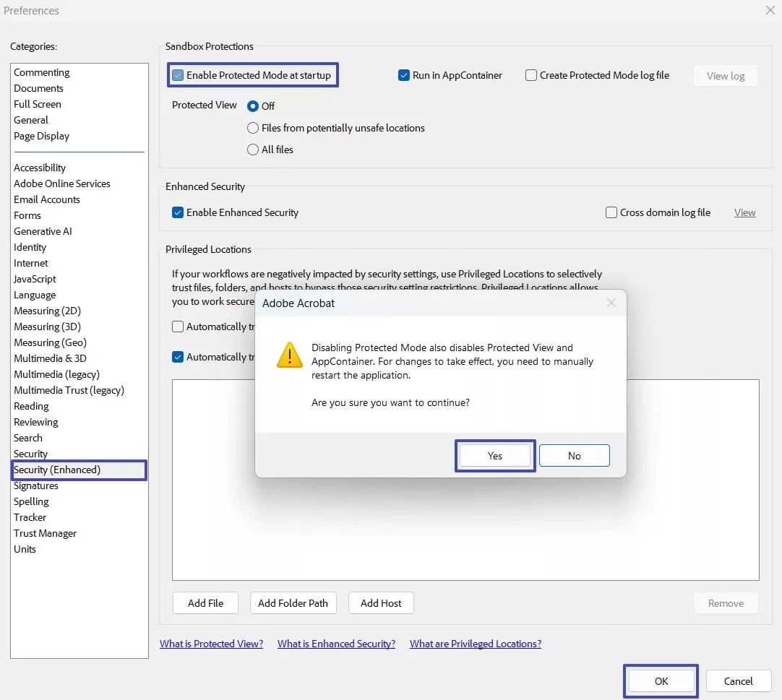Close the Adobe Acrobat warning dialog
Image resolution: width=782 pixels, height=700 pixels.
pos(611,303)
